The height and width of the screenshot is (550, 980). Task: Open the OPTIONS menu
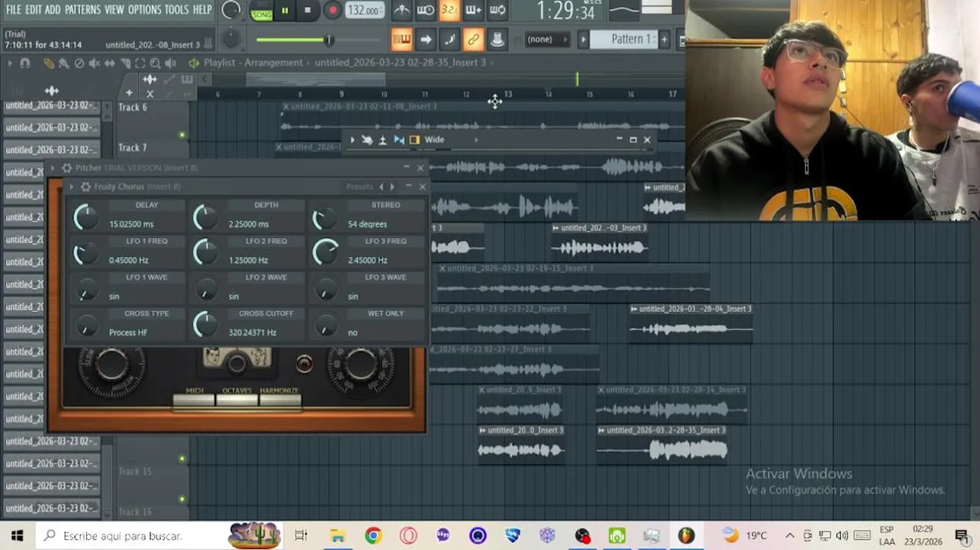(144, 10)
